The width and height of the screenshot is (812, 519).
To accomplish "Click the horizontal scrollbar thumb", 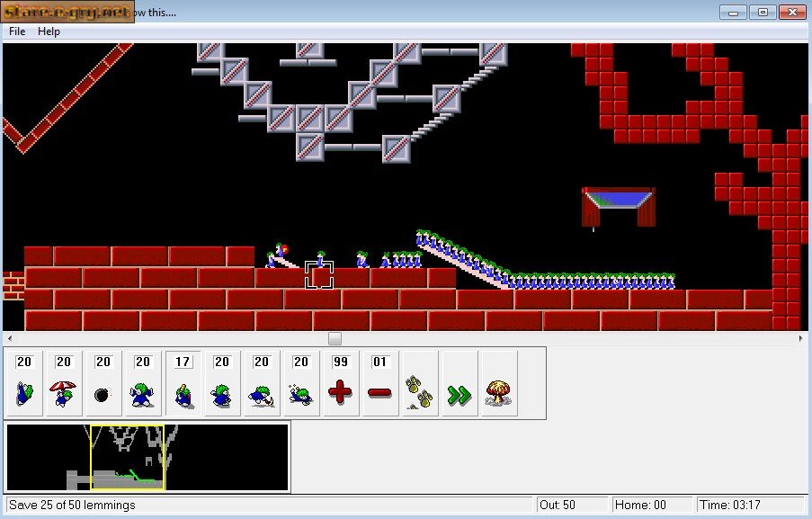I will point(335,339).
